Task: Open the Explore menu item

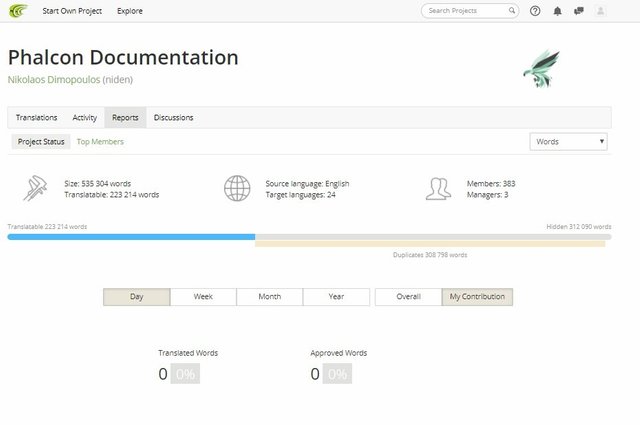Action: point(130,11)
